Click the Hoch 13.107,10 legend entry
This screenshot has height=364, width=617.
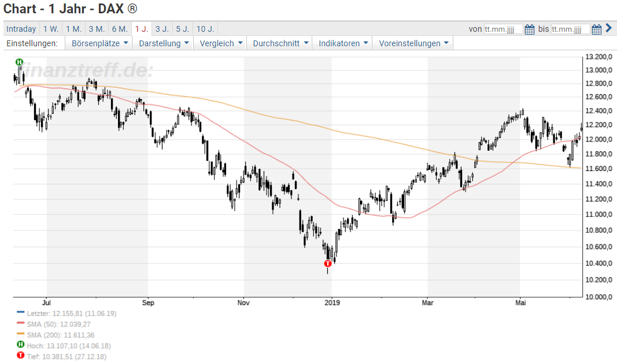tap(69, 346)
